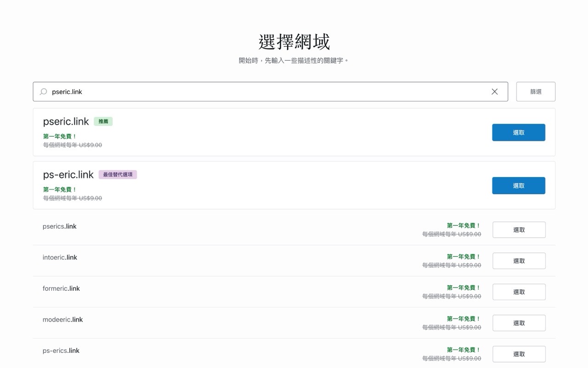Click strikethrough US$9.00 price under pseric.link

click(x=73, y=145)
